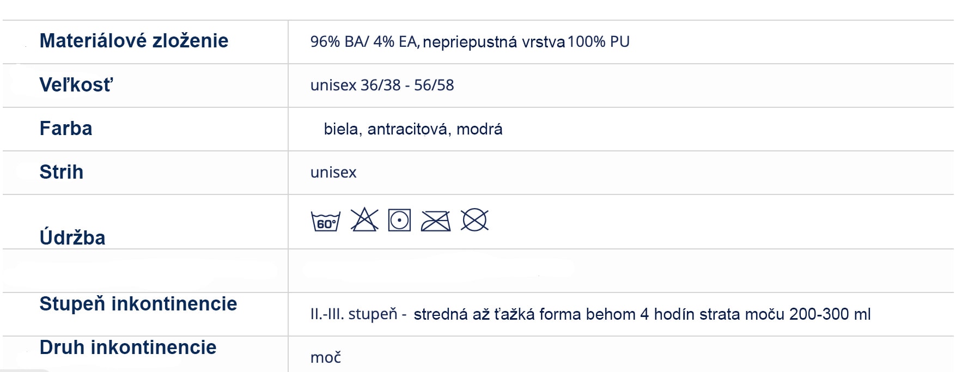
Task: Click the colors text biela, antracitová, modrá
Action: [413, 129]
